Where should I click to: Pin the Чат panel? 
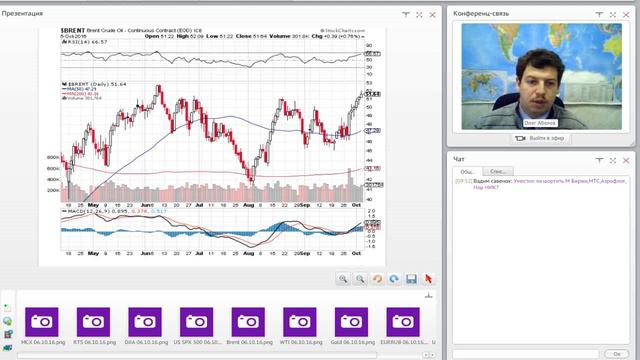[599, 160]
